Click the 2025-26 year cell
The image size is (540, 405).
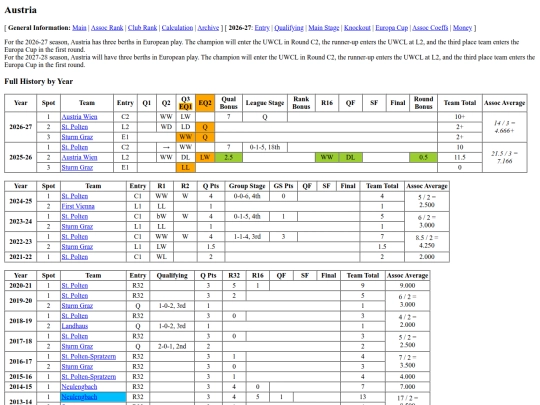click(x=21, y=157)
